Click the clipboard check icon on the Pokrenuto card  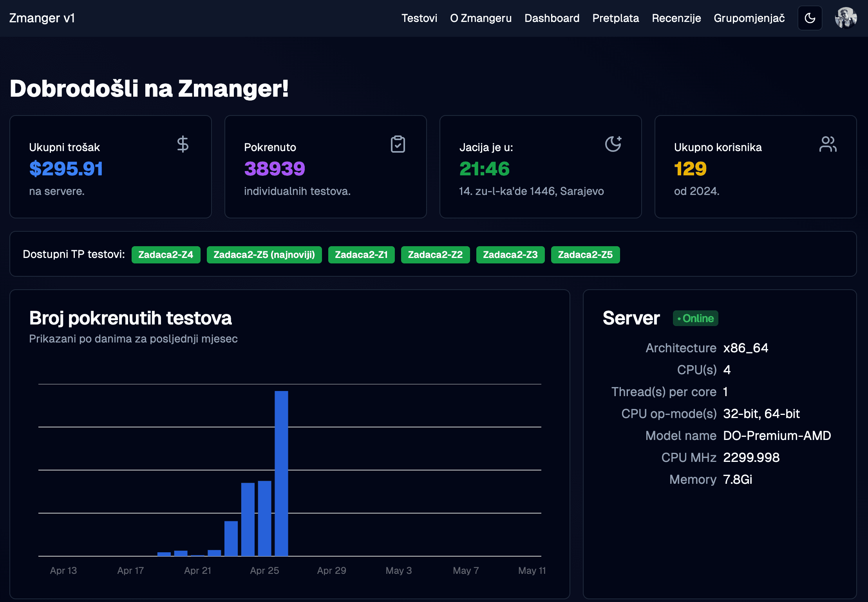pyautogui.click(x=398, y=144)
